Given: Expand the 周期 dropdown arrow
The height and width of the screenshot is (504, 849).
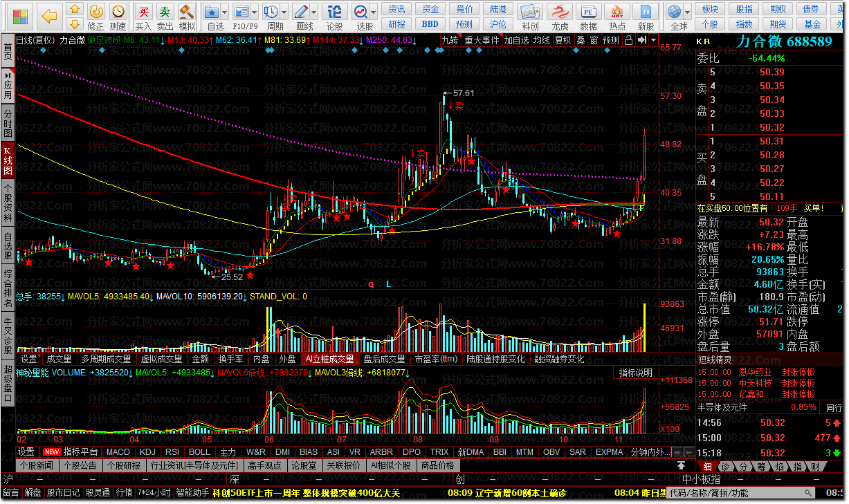Looking at the screenshot, I should [x=284, y=12].
